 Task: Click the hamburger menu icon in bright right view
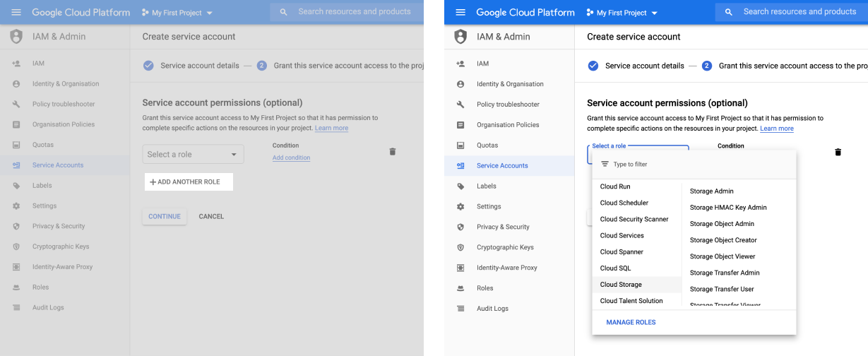click(x=460, y=13)
